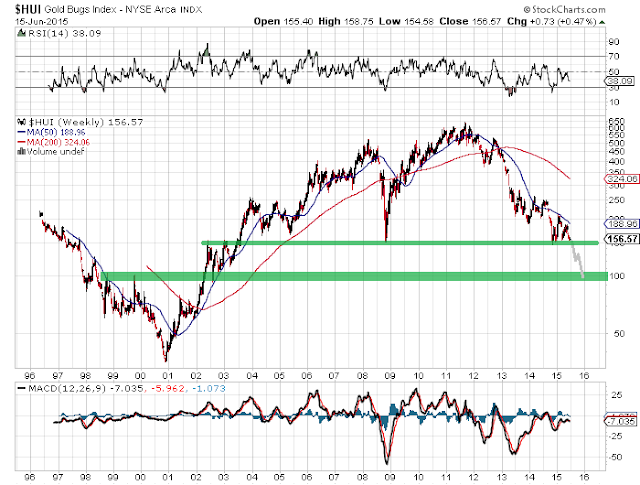Click the volume bars icon beside 'Volume undef'
This screenshot has height=485, width=640.
click(22, 152)
